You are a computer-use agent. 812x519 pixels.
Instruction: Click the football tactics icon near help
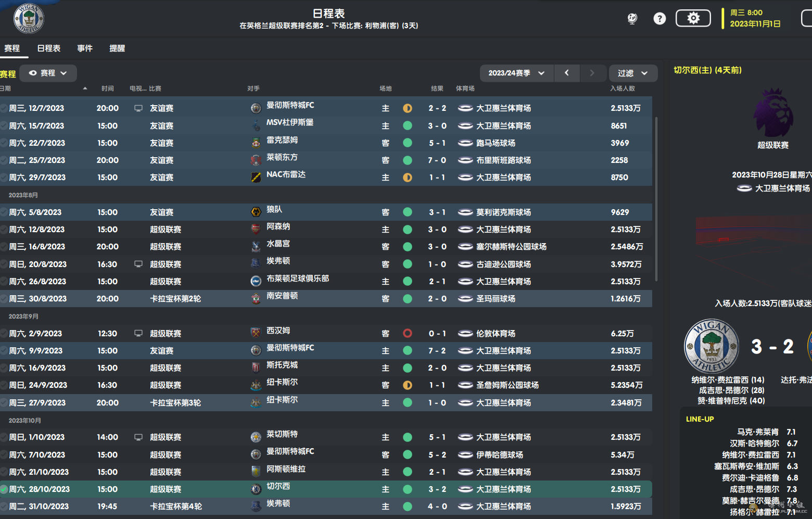click(632, 19)
